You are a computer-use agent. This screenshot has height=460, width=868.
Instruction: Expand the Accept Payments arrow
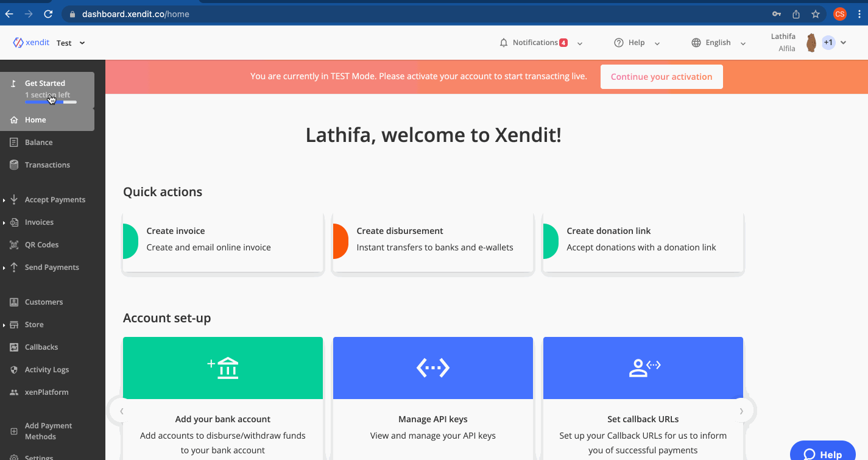(4, 200)
